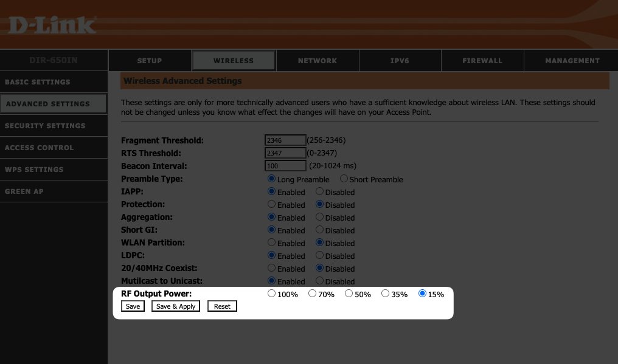Disable Short GI
Viewport: 618px width, 364px height.
click(x=319, y=229)
